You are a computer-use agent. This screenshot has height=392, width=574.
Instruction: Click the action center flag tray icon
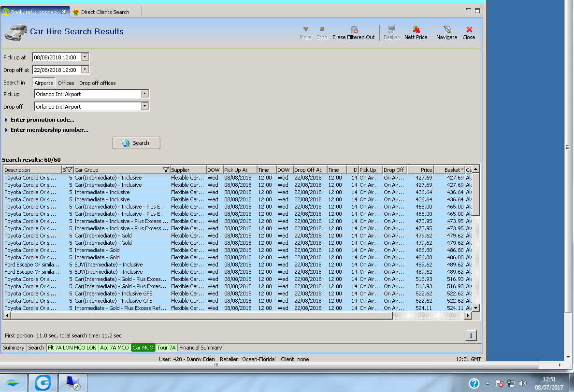[x=499, y=383]
